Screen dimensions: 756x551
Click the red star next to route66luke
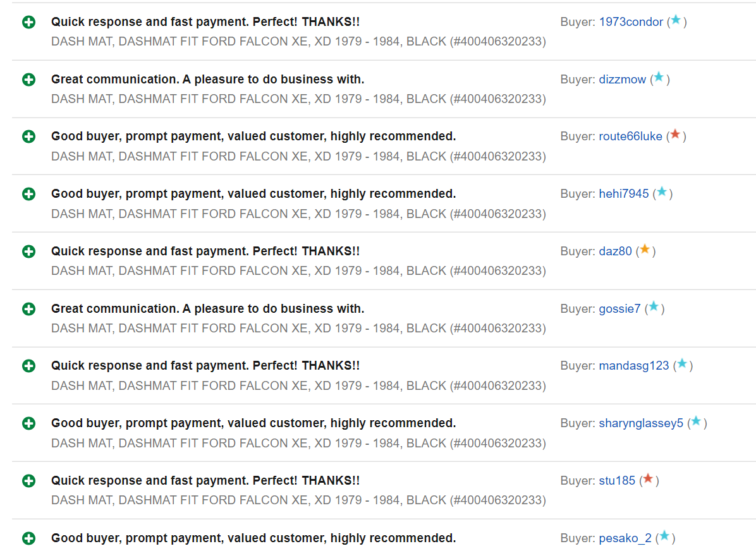pyautogui.click(x=676, y=135)
